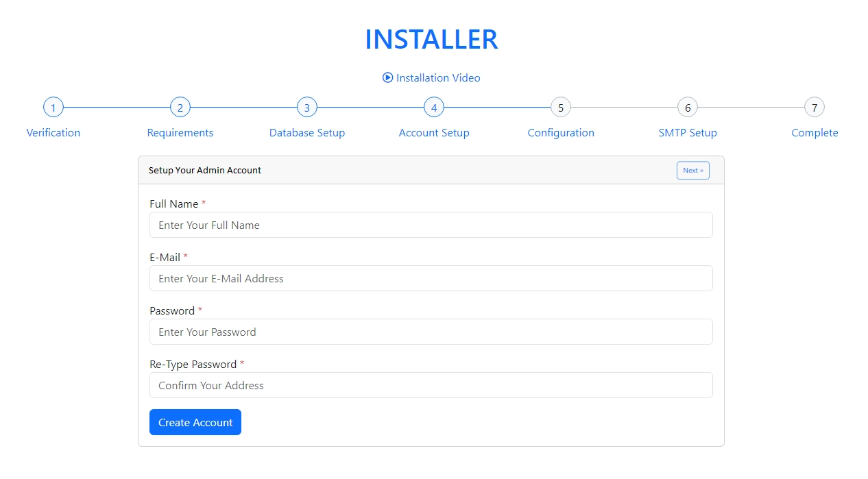Image resolution: width=868 pixels, height=479 pixels.
Task: Select step 2 circle in progress bar
Action: pyautogui.click(x=180, y=108)
